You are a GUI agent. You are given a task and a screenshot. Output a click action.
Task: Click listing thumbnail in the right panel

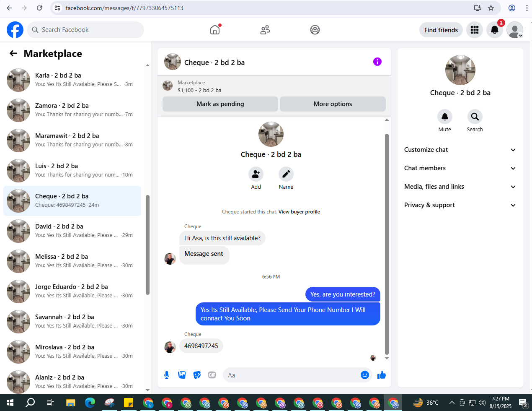[x=460, y=70]
